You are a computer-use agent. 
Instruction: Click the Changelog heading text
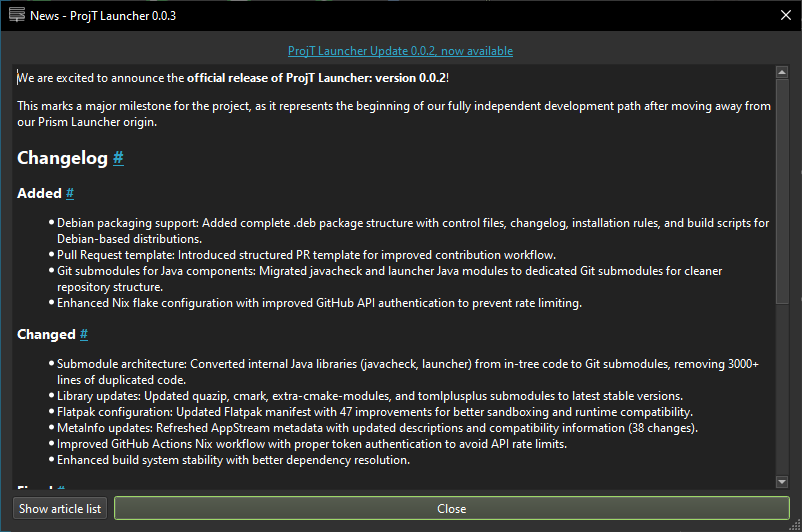(x=62, y=158)
